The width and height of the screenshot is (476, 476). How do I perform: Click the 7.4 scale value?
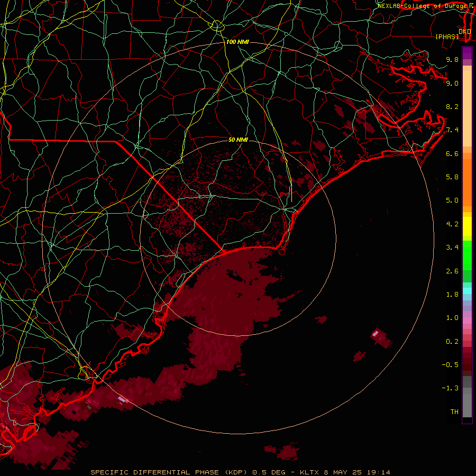(452, 130)
